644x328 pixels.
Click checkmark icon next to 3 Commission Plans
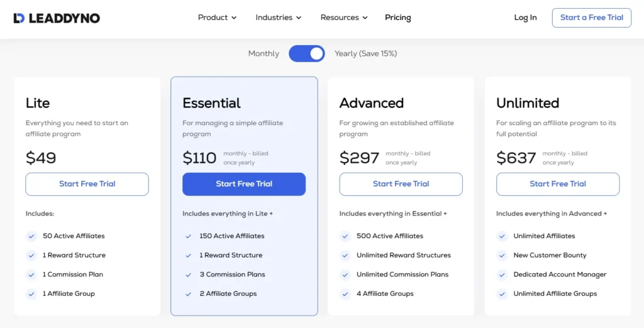coord(188,275)
